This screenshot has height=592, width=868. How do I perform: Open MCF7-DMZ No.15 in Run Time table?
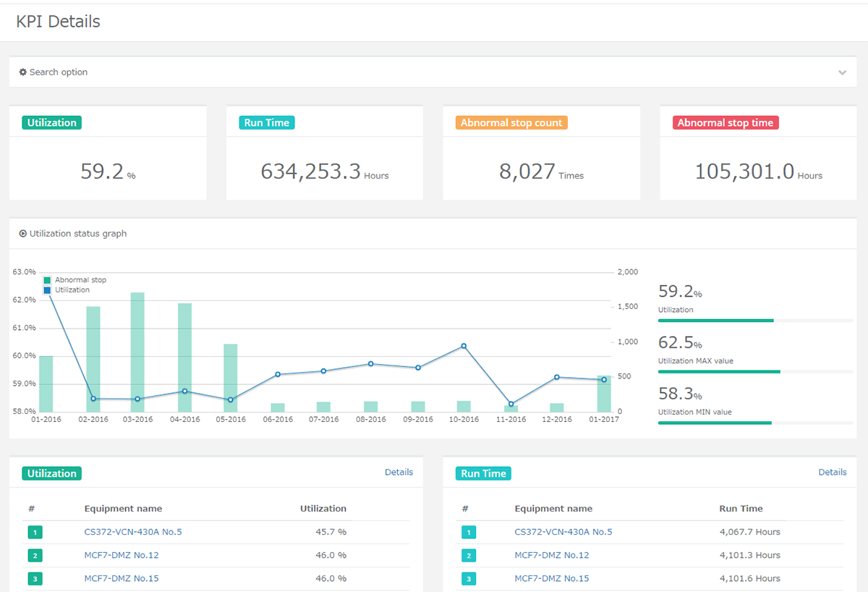(552, 578)
